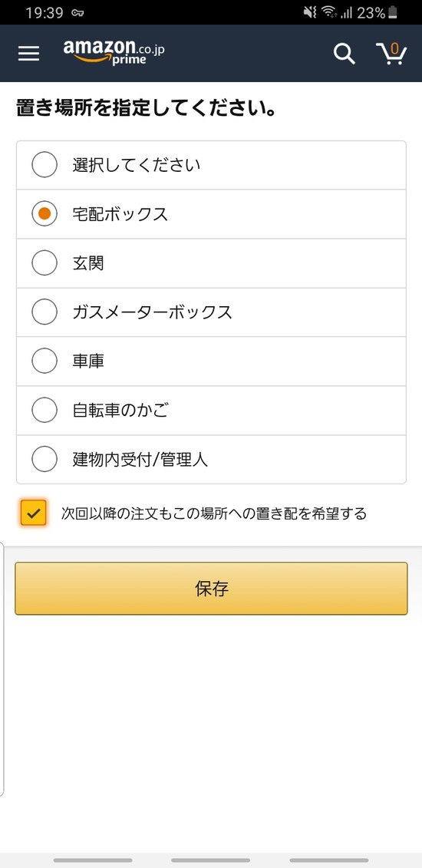The height and width of the screenshot is (868, 422).
Task: Open the hamburger menu icon
Action: [28, 54]
